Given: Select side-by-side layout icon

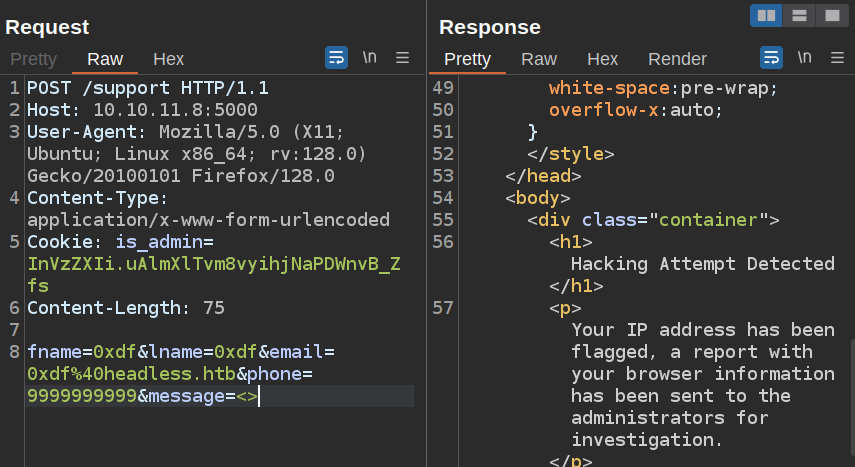Looking at the screenshot, I should coord(767,15).
